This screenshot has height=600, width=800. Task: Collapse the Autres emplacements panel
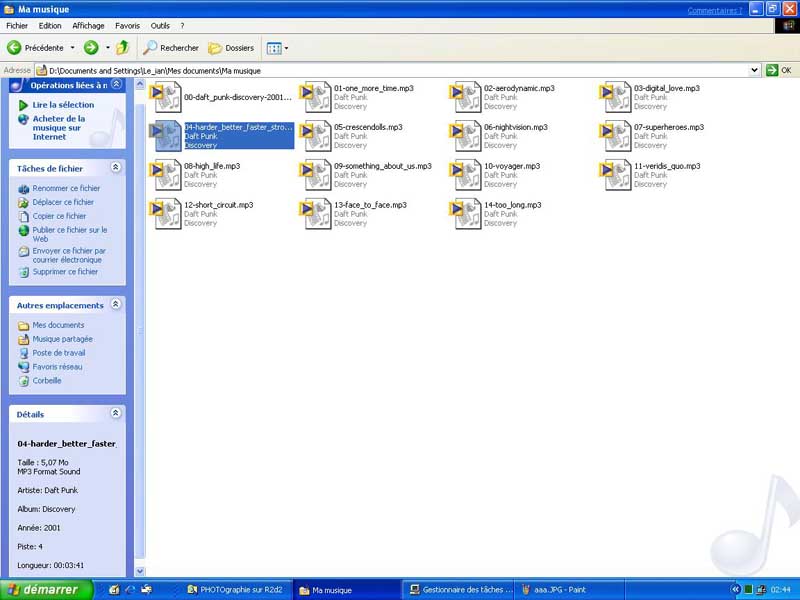tap(116, 304)
